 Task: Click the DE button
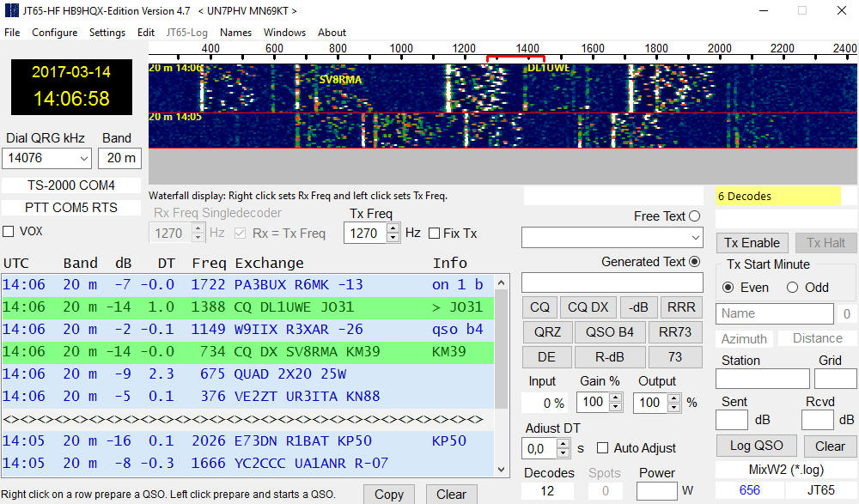546,357
